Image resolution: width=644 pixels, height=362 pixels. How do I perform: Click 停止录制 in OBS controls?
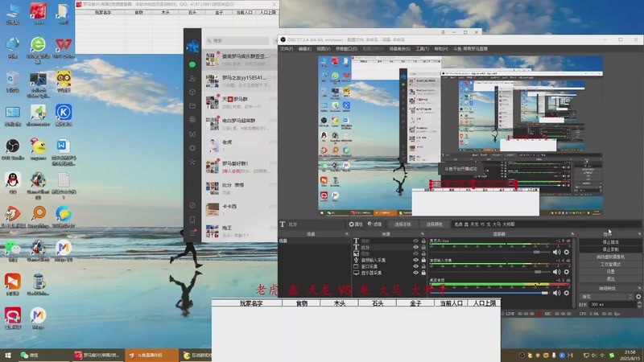point(610,249)
